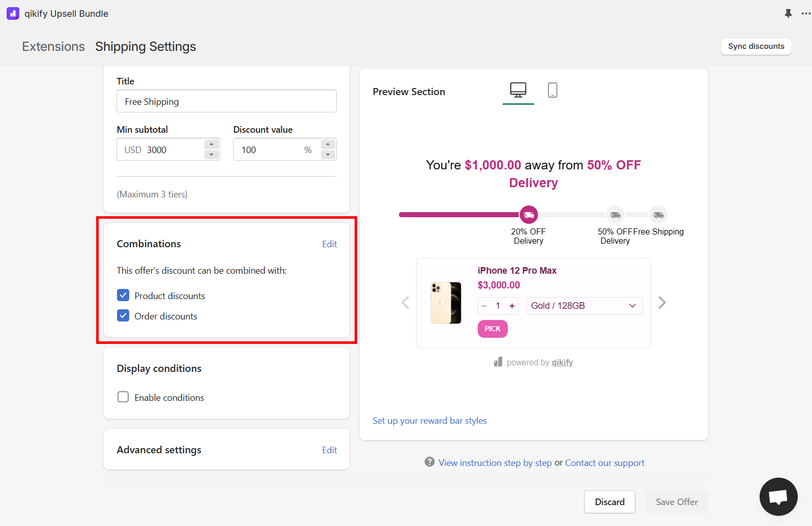Switch preview to mobile view icon
Screen dimensions: 812x526
pyautogui.click(x=553, y=90)
